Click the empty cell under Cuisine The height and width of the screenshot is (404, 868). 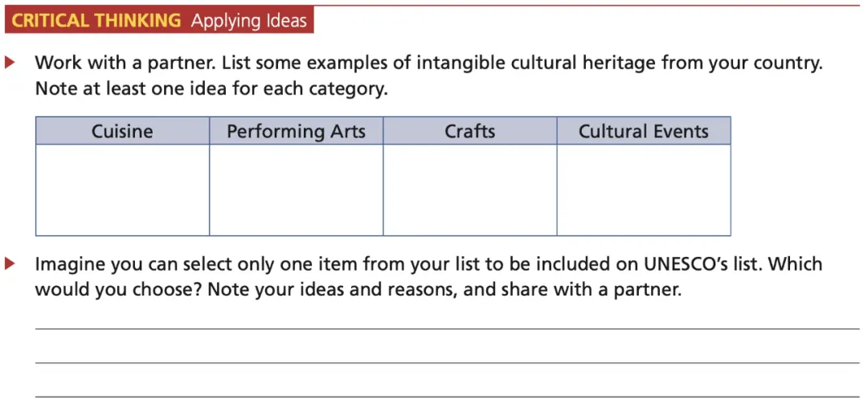click(122, 190)
